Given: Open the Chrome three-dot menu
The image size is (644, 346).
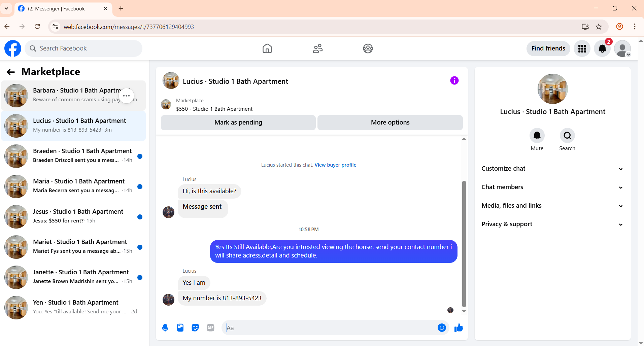Looking at the screenshot, I should pyautogui.click(x=635, y=27).
